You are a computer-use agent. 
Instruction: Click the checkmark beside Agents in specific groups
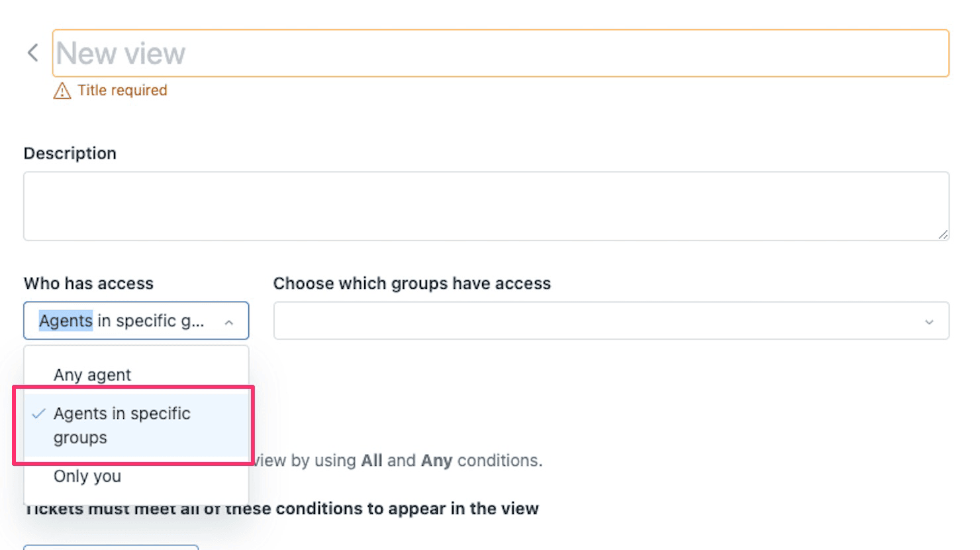pos(38,413)
